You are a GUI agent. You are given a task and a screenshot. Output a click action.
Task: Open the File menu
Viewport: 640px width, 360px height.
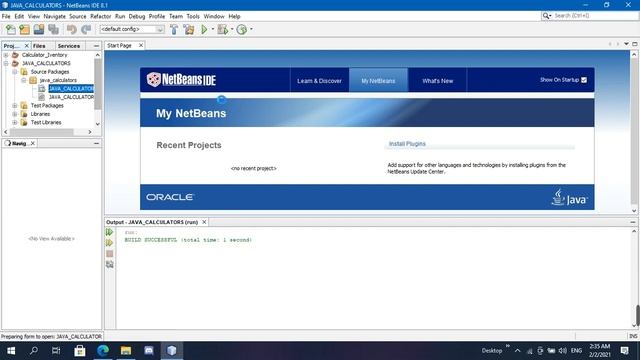point(6,16)
